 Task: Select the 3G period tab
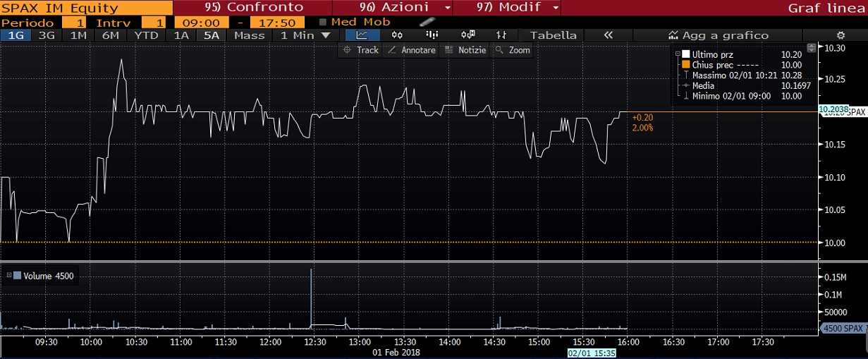47,35
